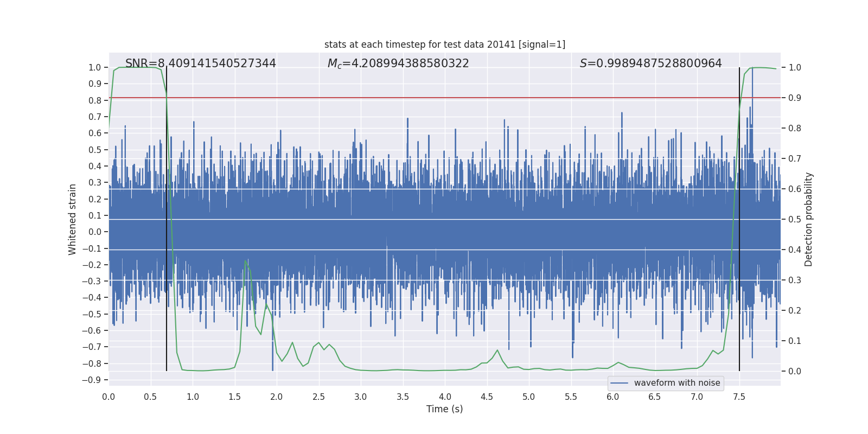Click the 1.0 tick on the left strain axis
Screen dimensions: 868x434
pyautogui.click(x=94, y=68)
